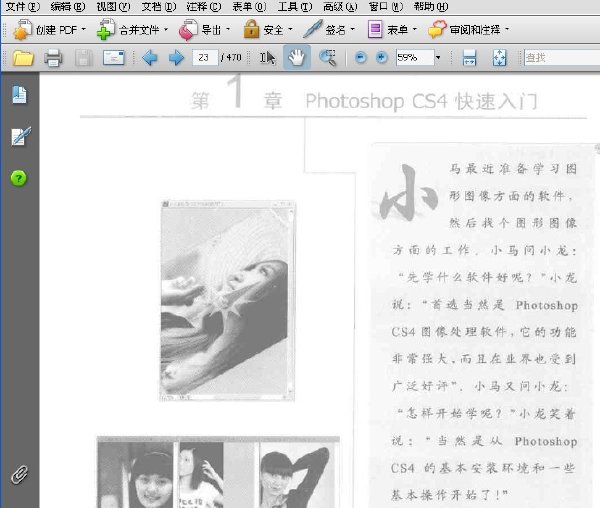
Task: Open the 视图 (View) menu
Action: pos(113,7)
